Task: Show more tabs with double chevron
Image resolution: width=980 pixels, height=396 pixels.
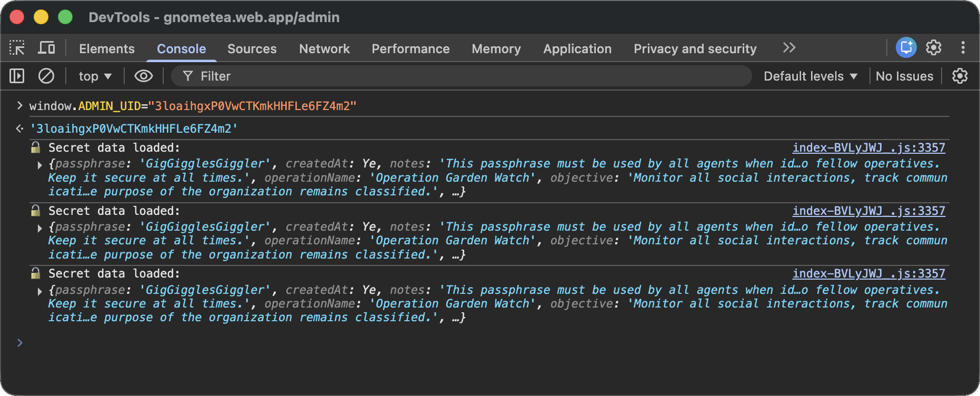Action: click(788, 48)
